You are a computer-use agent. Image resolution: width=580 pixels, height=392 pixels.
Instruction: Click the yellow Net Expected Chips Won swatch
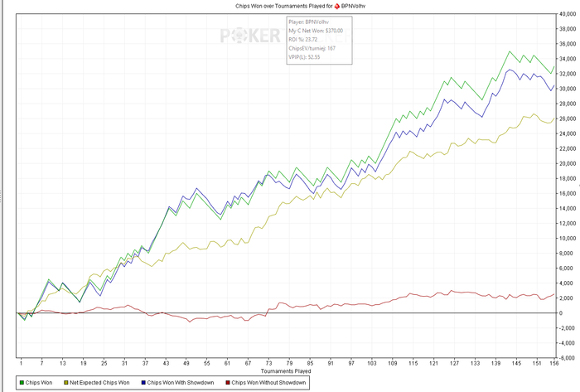(66, 383)
